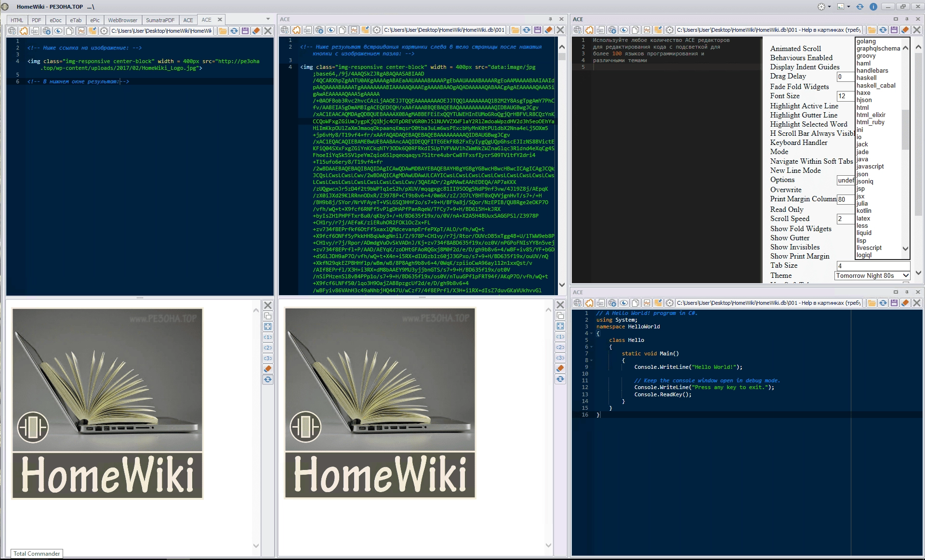Click refresh icon in middle image preview sidebar
925x560 pixels.
pyautogui.click(x=560, y=379)
